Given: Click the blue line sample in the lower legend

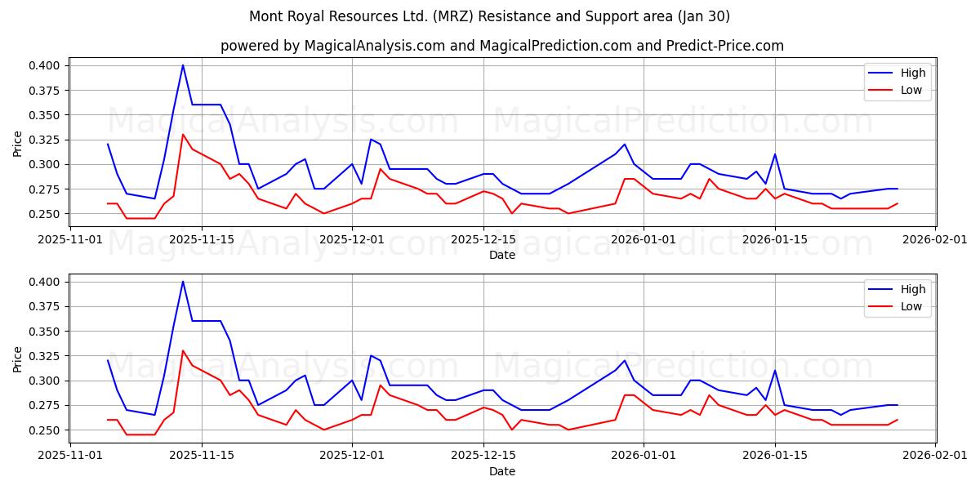Looking at the screenshot, I should (882, 290).
